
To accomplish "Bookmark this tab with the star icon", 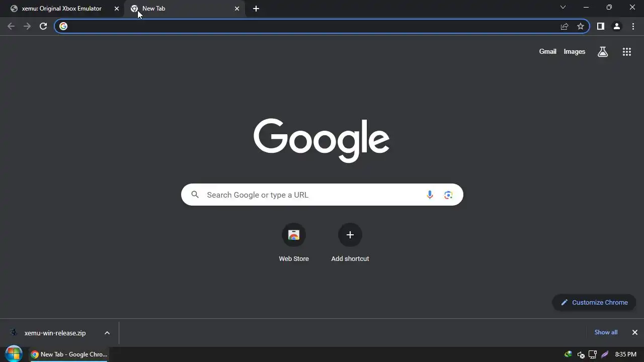I will 581,26.
